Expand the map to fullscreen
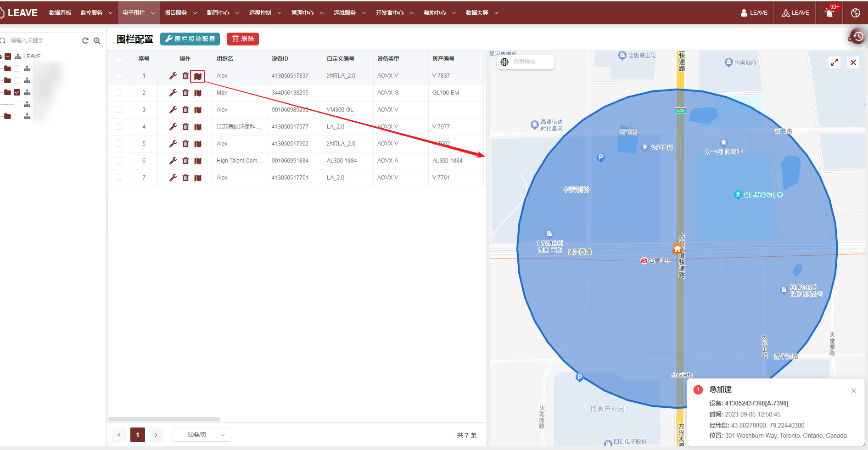 [834, 62]
